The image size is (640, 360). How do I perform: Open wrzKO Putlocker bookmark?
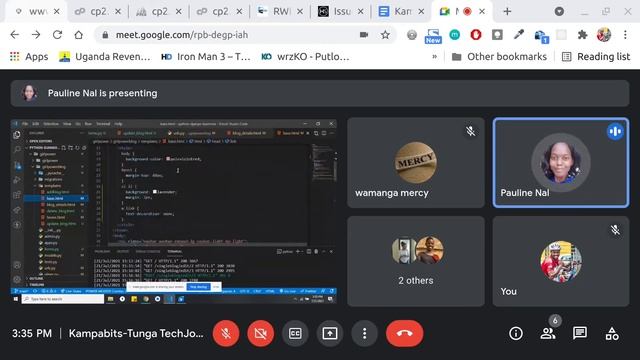pos(305,57)
